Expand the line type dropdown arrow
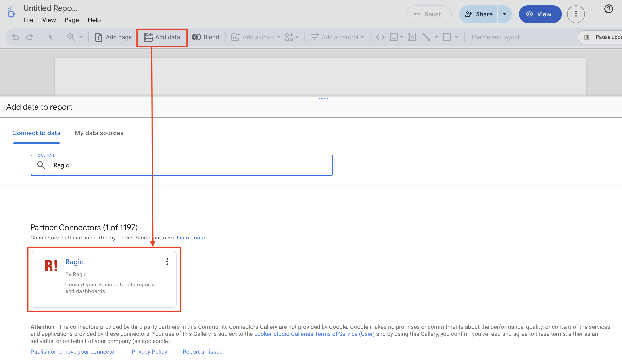The image size is (622, 364). [x=436, y=37]
